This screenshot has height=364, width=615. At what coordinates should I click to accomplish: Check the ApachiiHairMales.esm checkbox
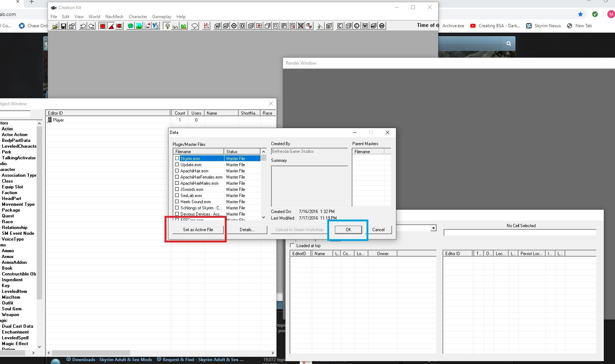click(x=177, y=183)
